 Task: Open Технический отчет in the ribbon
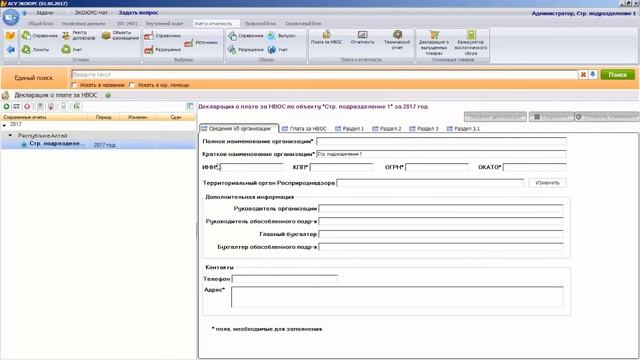pyautogui.click(x=397, y=40)
